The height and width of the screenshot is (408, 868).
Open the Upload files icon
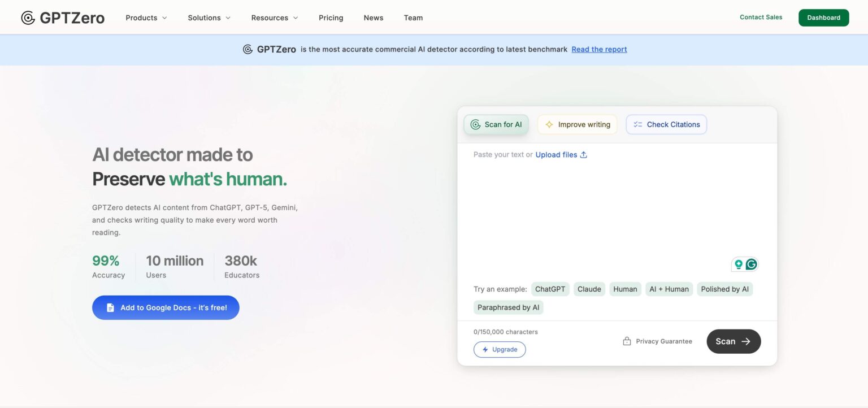[584, 154]
